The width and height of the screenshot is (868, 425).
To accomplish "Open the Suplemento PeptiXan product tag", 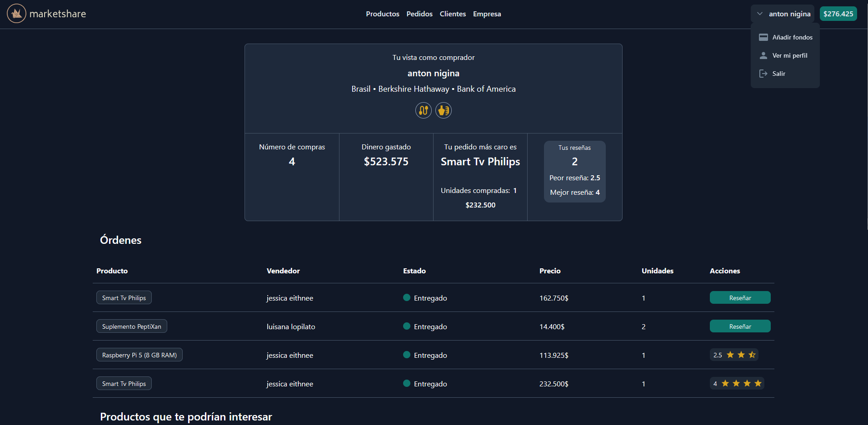I will point(132,326).
